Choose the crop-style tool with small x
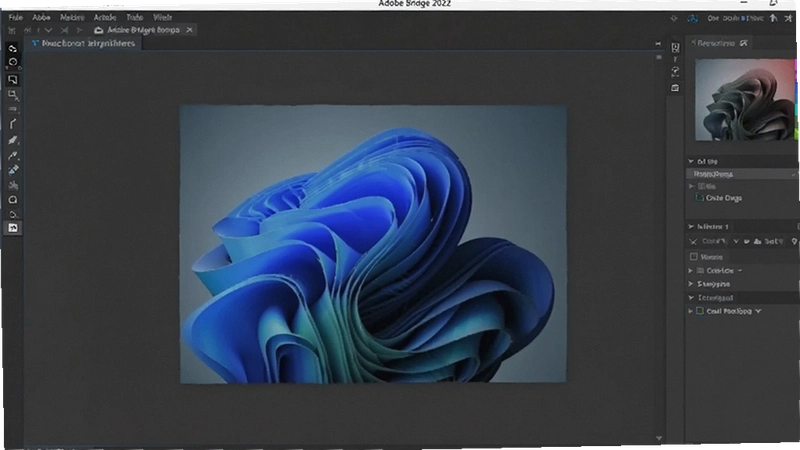Image resolution: width=800 pixels, height=450 pixels. (13, 95)
